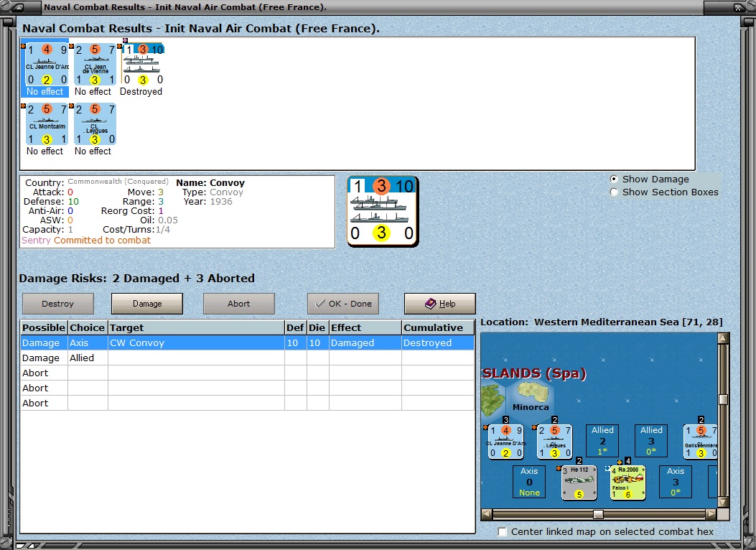
Task: Click the Minorca island hex on map
Action: [531, 397]
